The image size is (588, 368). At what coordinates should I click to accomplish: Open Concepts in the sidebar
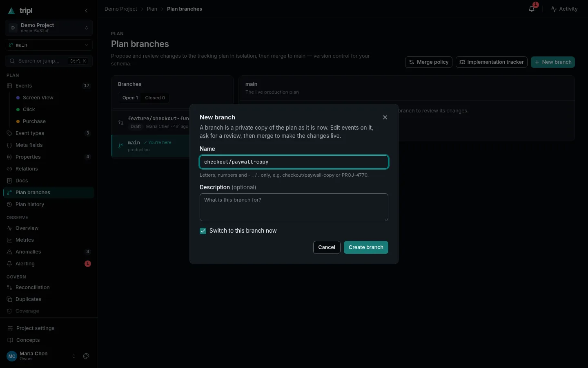click(x=49, y=340)
